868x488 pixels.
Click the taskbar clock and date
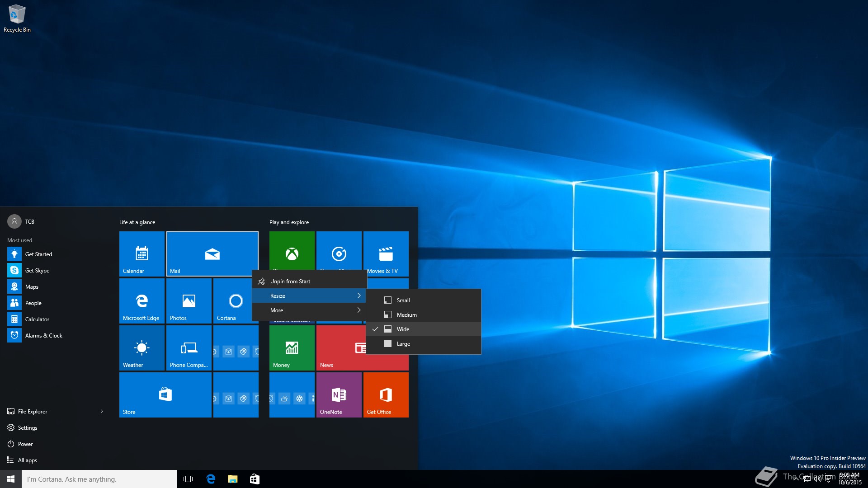pos(850,479)
